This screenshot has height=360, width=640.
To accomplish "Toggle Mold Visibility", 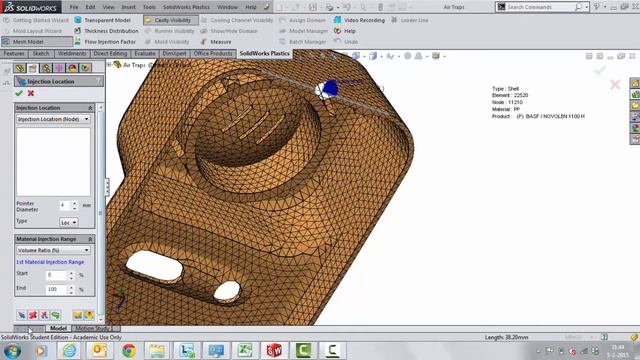I will point(167,42).
